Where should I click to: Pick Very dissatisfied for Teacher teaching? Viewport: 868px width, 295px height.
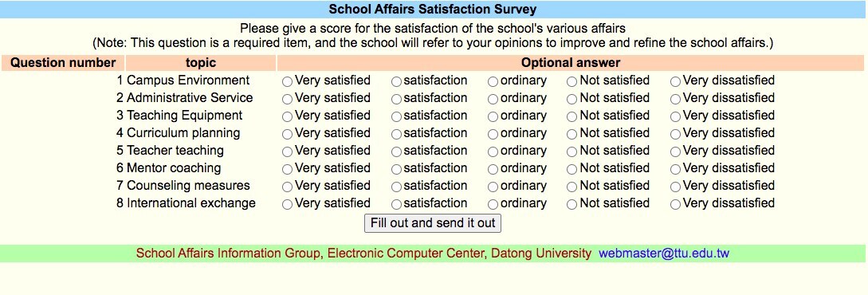pyautogui.click(x=675, y=151)
